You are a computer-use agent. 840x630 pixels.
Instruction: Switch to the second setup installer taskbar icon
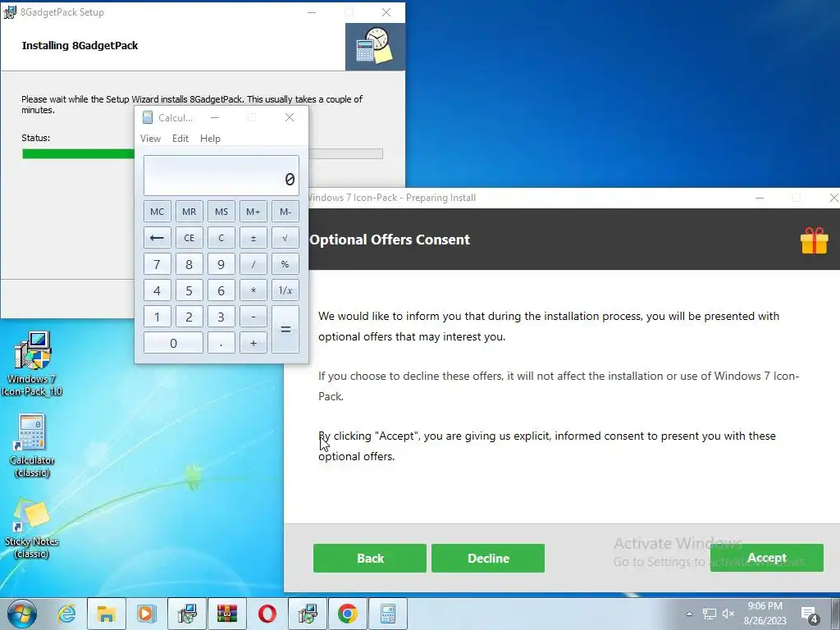tap(308, 614)
